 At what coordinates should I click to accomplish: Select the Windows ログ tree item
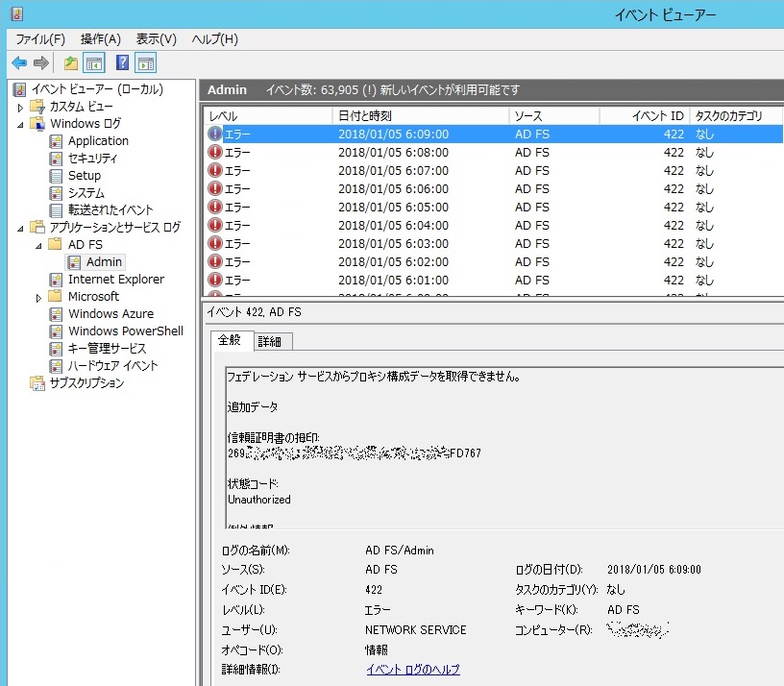pos(86,124)
